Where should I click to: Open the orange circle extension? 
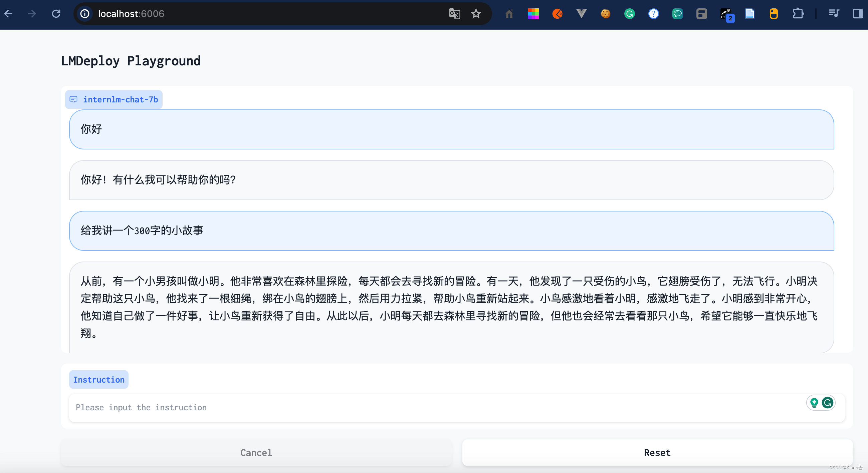(x=557, y=14)
